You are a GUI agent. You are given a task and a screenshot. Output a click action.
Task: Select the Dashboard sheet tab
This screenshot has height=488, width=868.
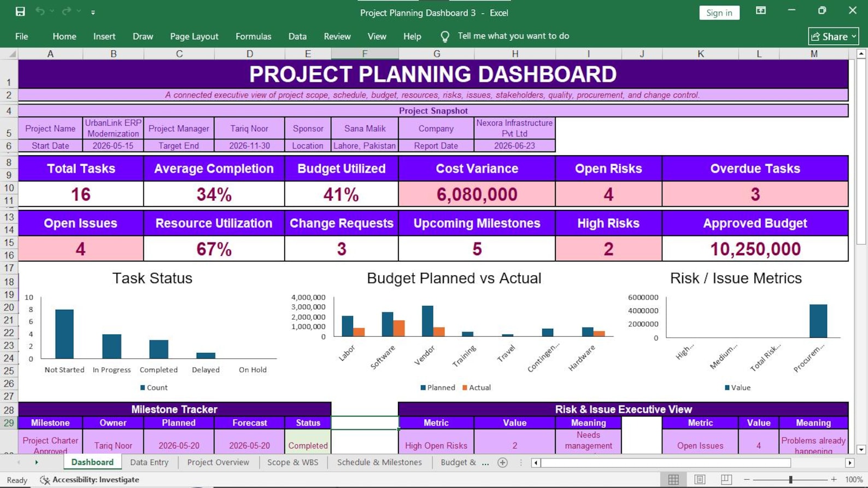(92, 462)
